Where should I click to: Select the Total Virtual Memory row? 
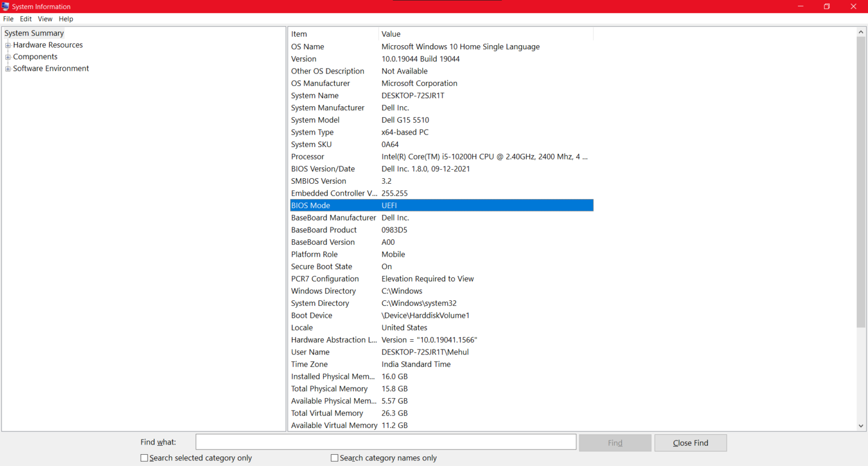pos(442,413)
